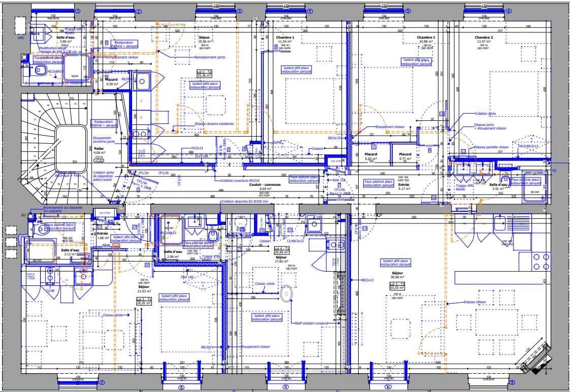The height and width of the screenshot is (392, 570).
Task: Click the 'Création porte' annotation near Chambre 2
Action: pos(486,113)
